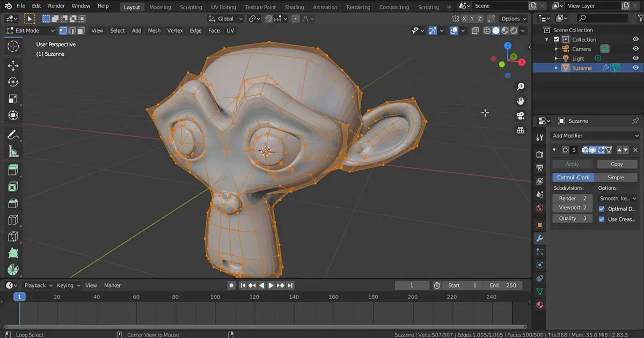This screenshot has width=644, height=338.
Task: Open the Render properties tab
Action: pos(540,155)
